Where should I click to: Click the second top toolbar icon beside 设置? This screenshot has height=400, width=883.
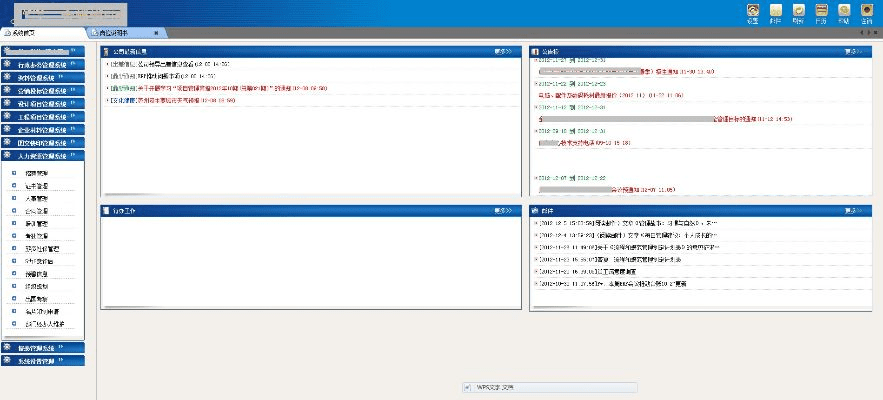coord(775,12)
